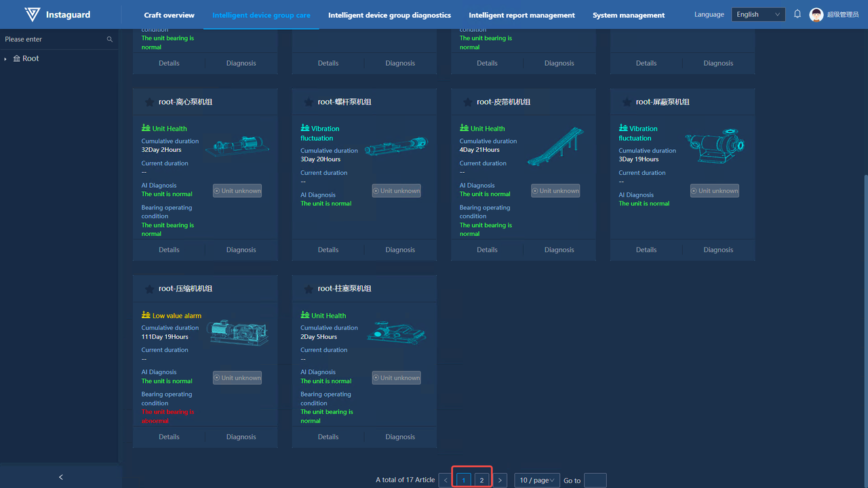Favorite root-压缩机机组 with its star

point(149,289)
